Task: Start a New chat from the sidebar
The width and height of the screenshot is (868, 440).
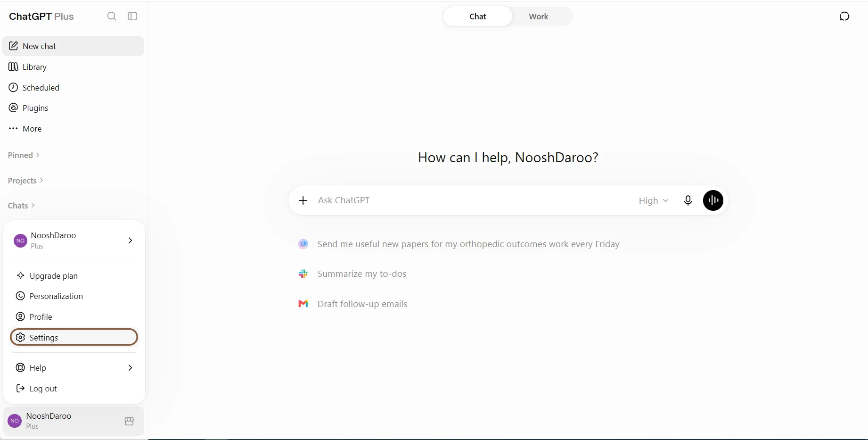Action: (73, 46)
